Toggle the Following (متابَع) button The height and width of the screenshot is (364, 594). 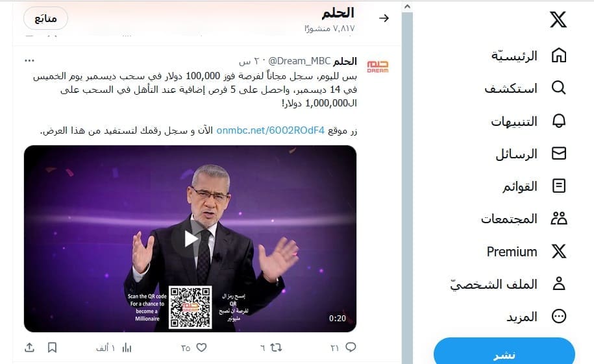point(46,18)
